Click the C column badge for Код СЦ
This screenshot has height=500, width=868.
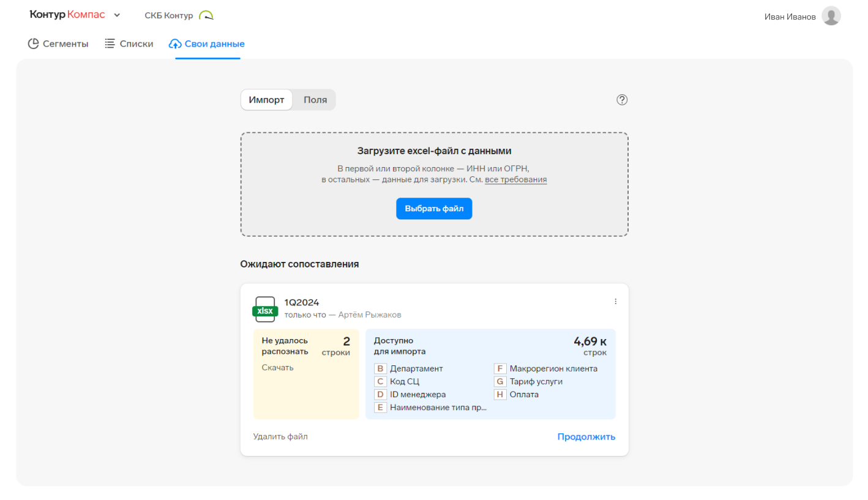point(380,381)
